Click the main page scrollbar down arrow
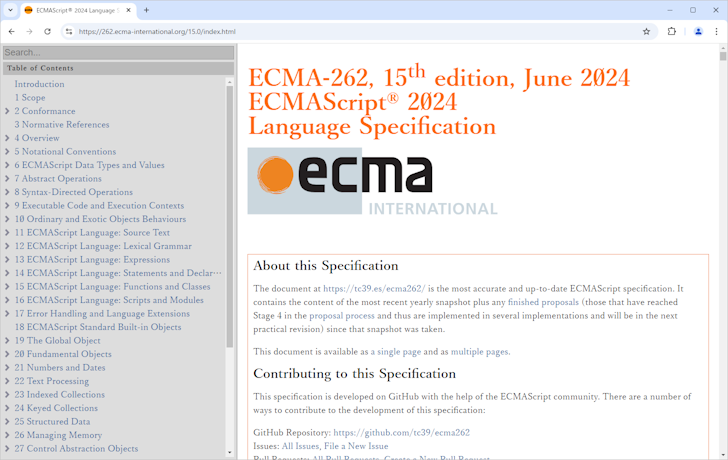 723,455
